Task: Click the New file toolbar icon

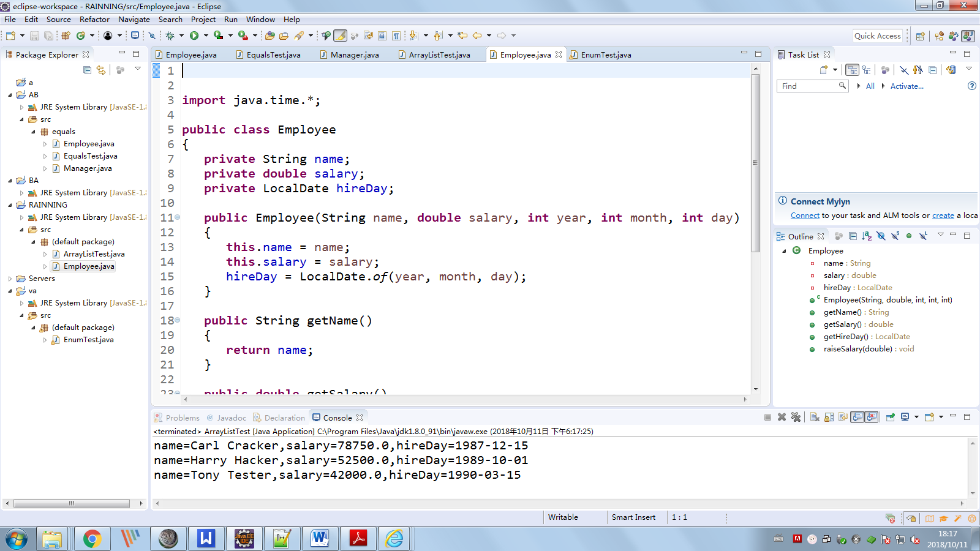Action: pos(10,36)
